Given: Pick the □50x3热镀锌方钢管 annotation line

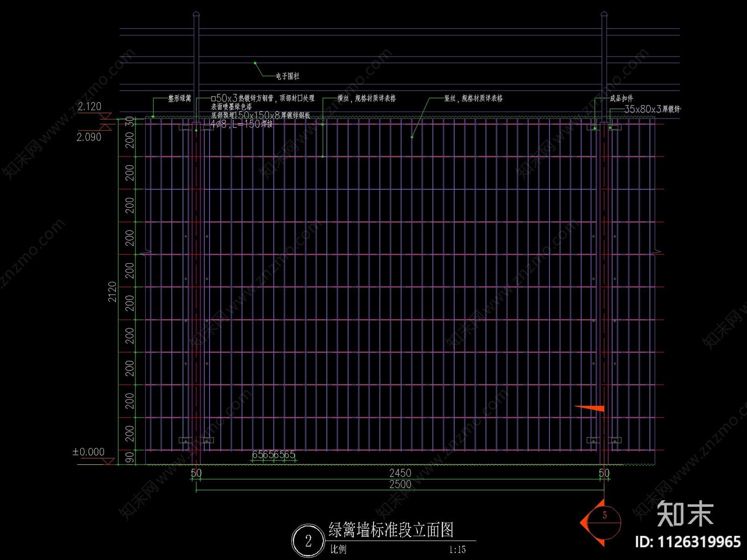Looking at the screenshot, I should pos(262,98).
